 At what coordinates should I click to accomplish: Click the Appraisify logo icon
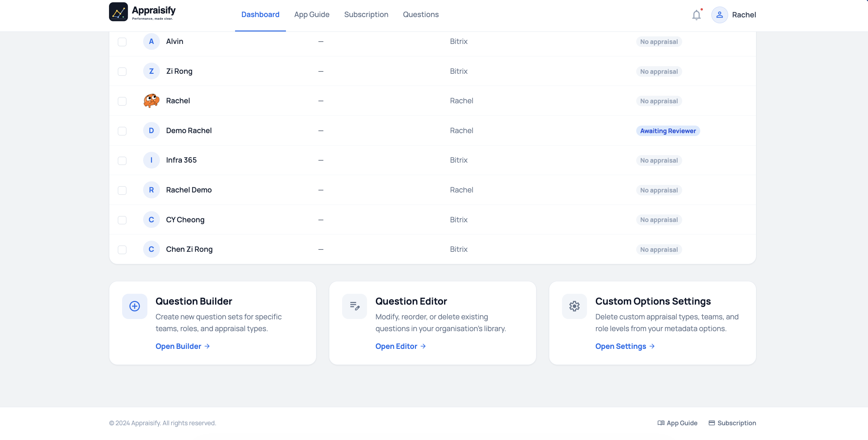tap(118, 12)
